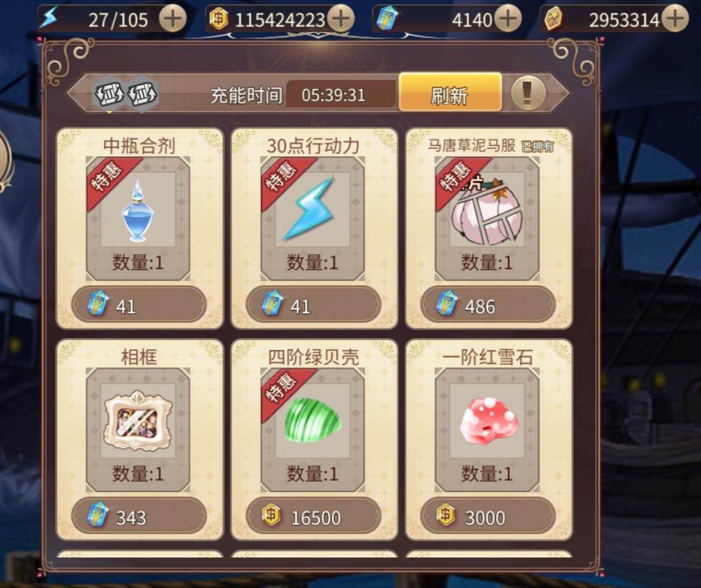Buy 30点行动力 for 41 gems
This screenshot has width=701, height=588.
[313, 305]
